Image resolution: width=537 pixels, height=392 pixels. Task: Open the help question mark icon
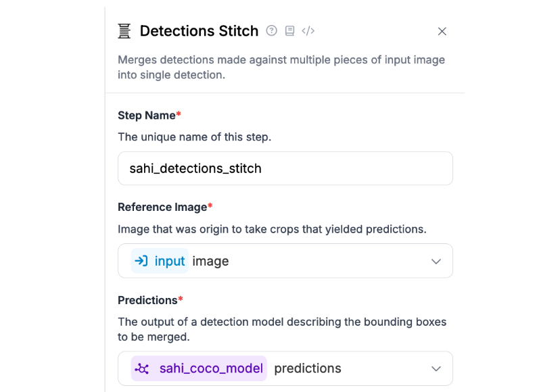click(x=272, y=30)
